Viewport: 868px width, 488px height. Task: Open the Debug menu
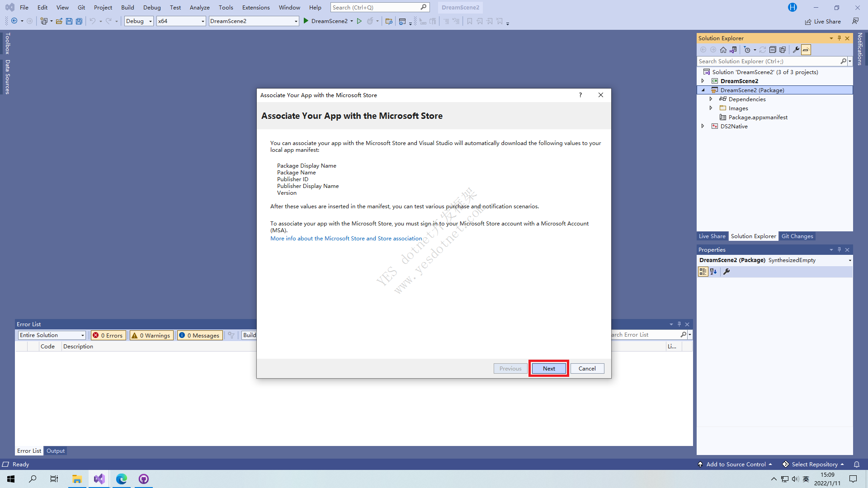click(152, 7)
